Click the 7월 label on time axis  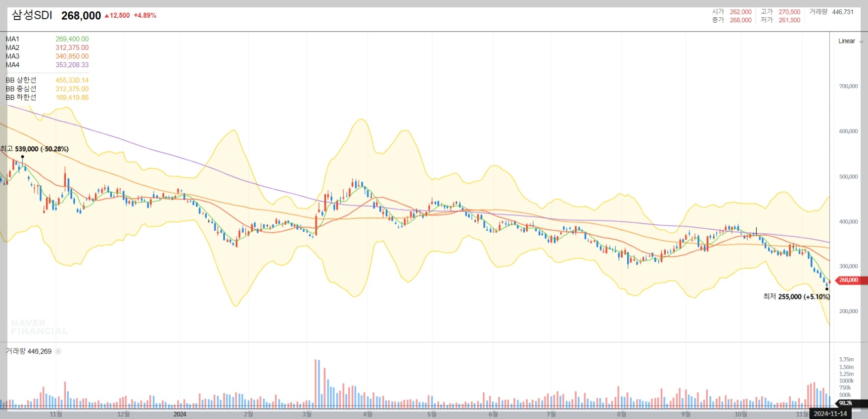[x=551, y=414]
